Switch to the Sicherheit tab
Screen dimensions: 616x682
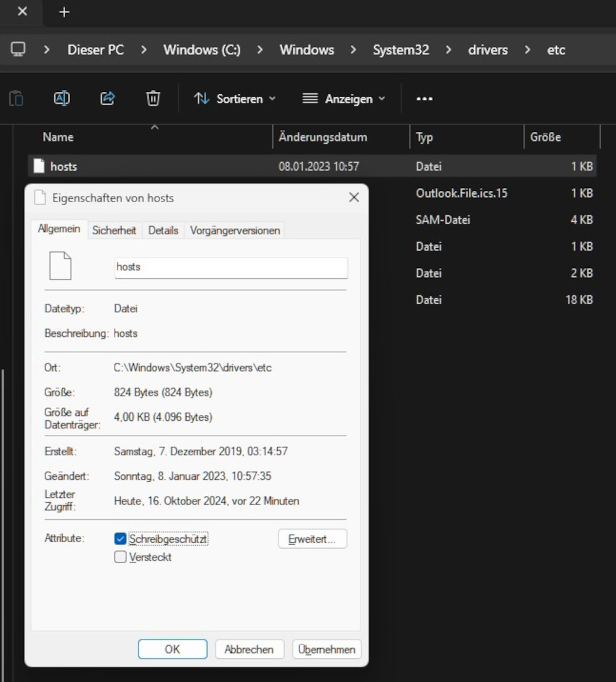click(114, 230)
